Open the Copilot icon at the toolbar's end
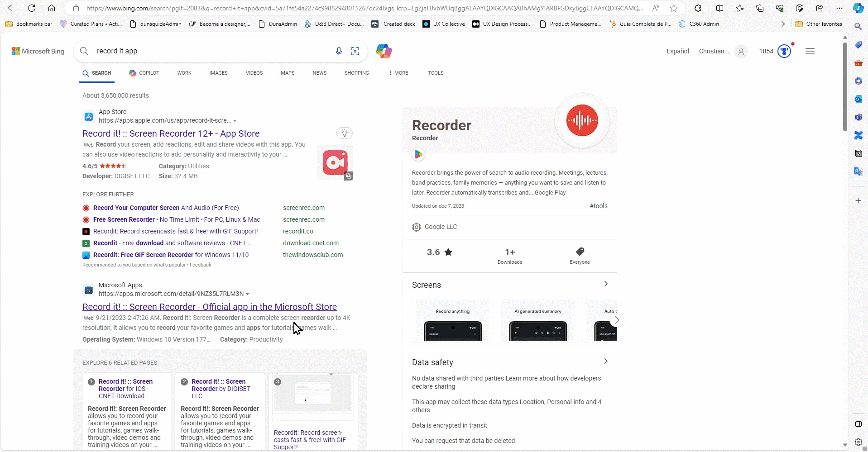Viewport: 868px width, 452px height. pos(858,8)
